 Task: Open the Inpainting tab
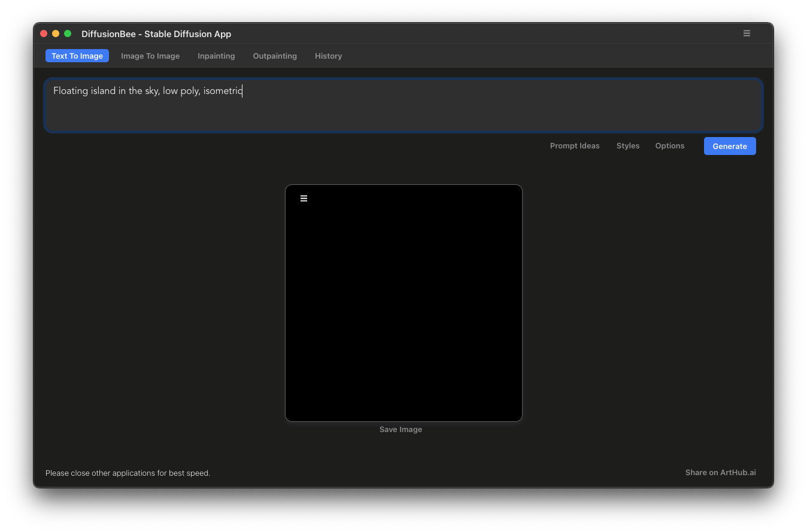point(216,56)
